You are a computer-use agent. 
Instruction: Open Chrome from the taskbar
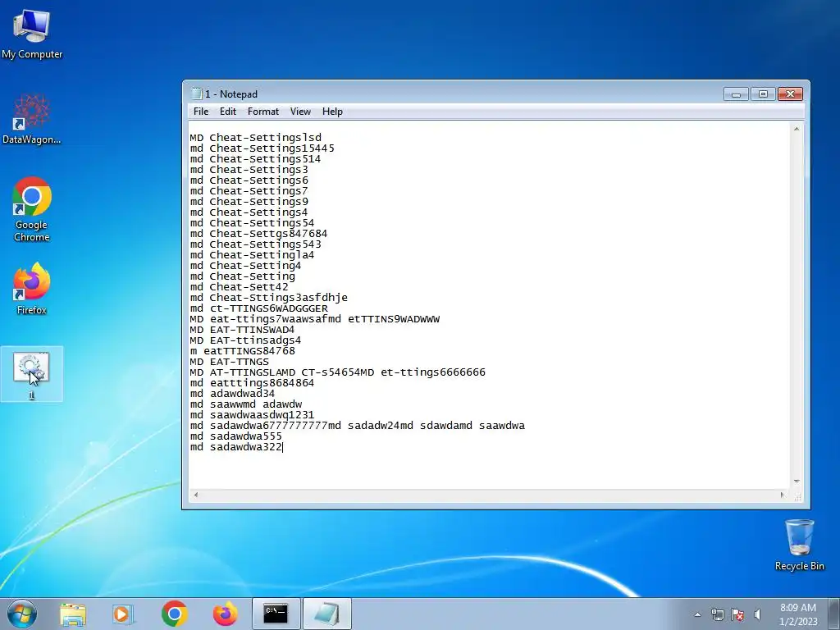pyautogui.click(x=174, y=614)
